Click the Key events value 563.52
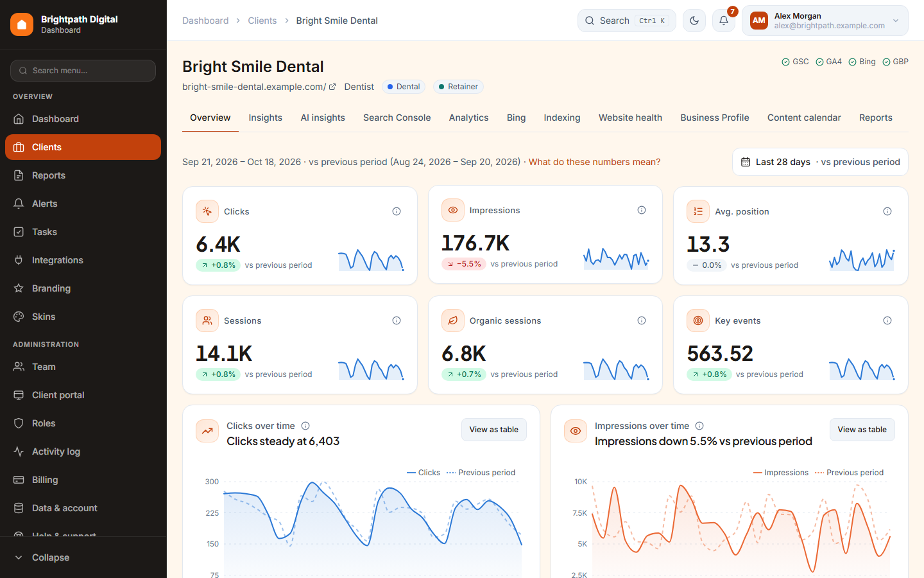The image size is (924, 578). point(720,353)
